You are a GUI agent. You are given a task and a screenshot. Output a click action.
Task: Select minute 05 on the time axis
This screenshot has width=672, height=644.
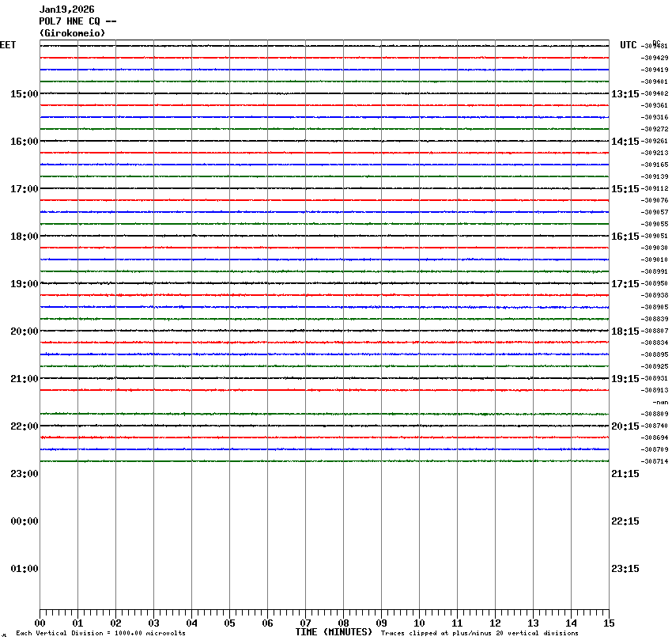click(229, 623)
